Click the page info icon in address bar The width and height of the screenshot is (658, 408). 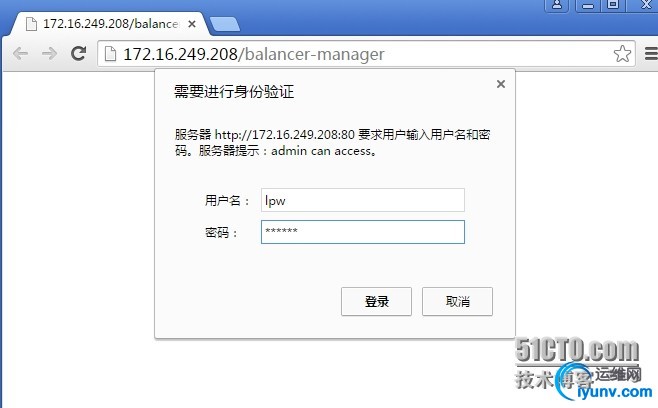110,54
